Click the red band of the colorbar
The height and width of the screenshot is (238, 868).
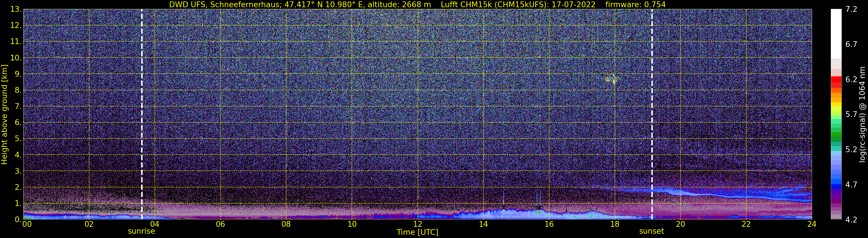(836, 82)
